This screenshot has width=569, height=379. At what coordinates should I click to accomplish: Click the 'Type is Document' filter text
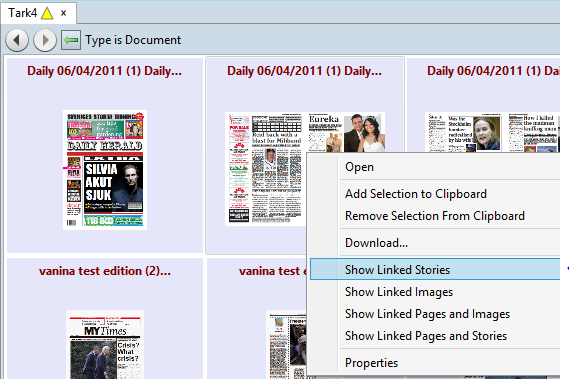pyautogui.click(x=133, y=40)
